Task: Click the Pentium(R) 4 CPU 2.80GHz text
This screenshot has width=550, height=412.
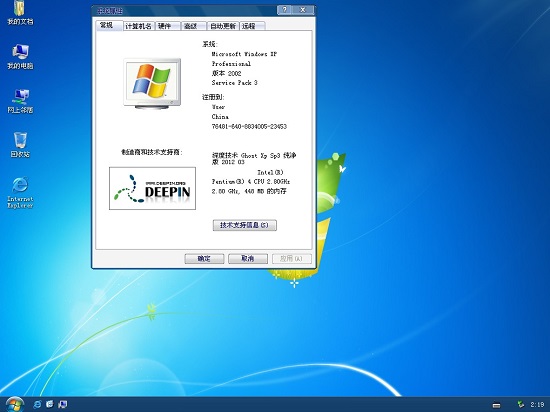Action: 251,182
